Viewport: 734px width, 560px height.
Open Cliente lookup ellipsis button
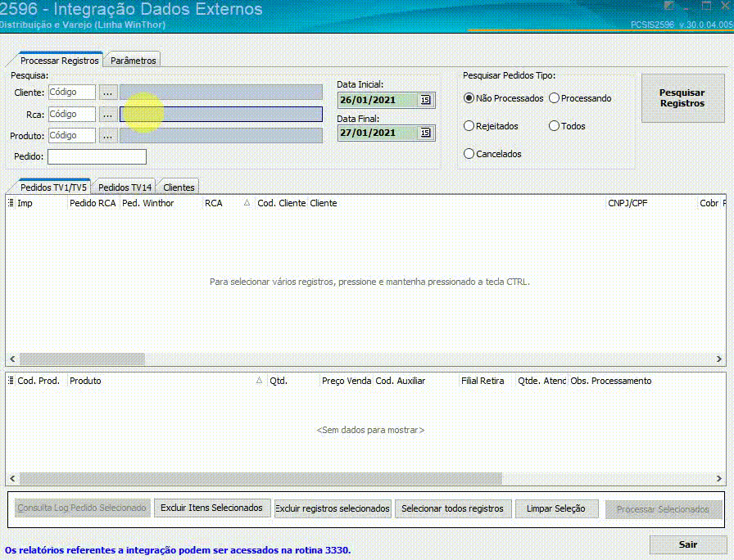107,93
